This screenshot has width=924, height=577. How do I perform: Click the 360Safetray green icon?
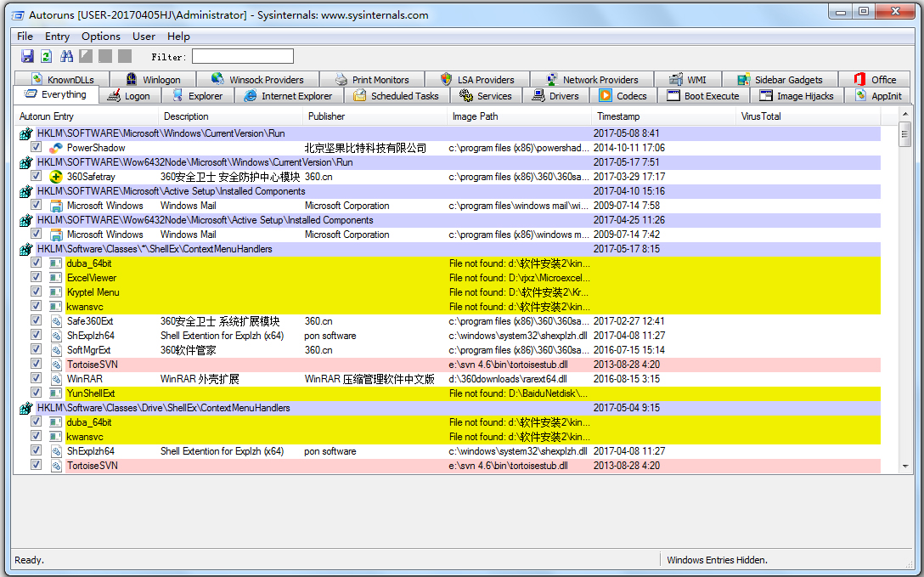pyautogui.click(x=56, y=176)
